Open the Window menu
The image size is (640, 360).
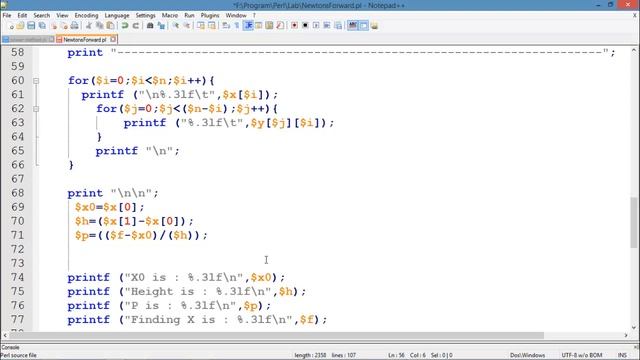click(236, 15)
